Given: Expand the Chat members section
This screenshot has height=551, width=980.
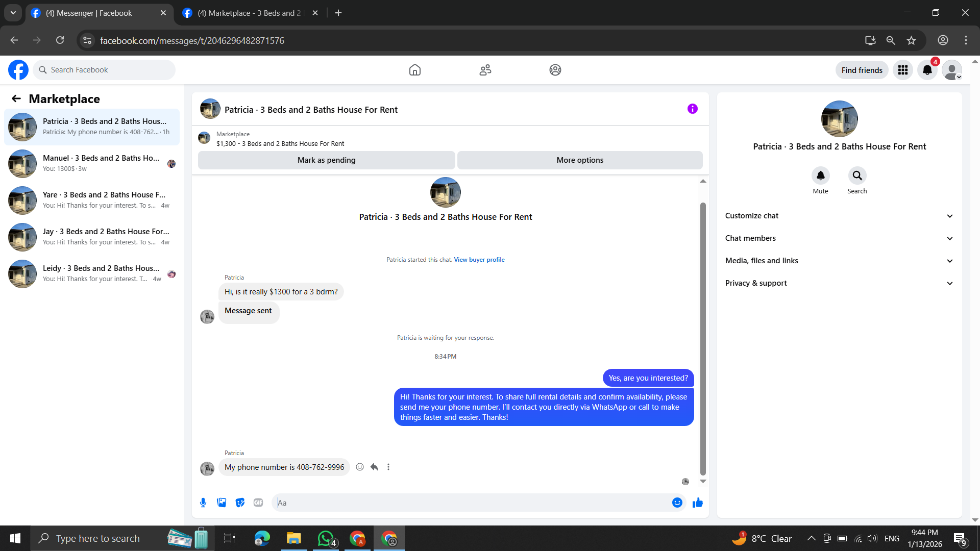Looking at the screenshot, I should pyautogui.click(x=839, y=238).
